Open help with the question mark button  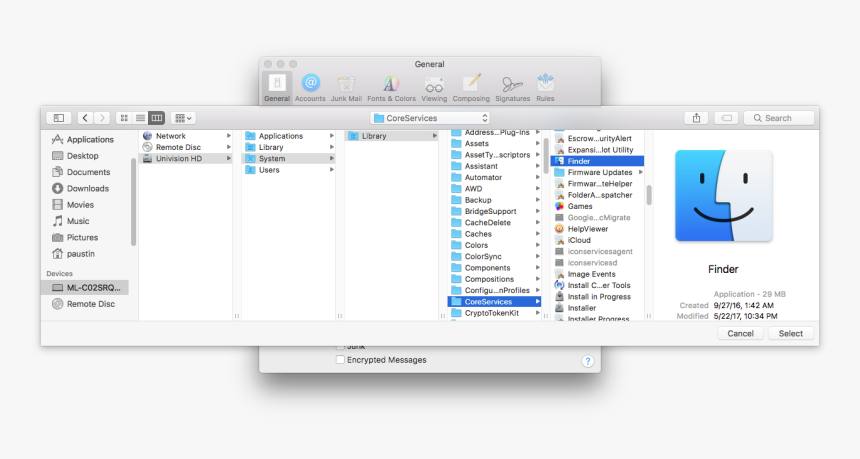(587, 361)
